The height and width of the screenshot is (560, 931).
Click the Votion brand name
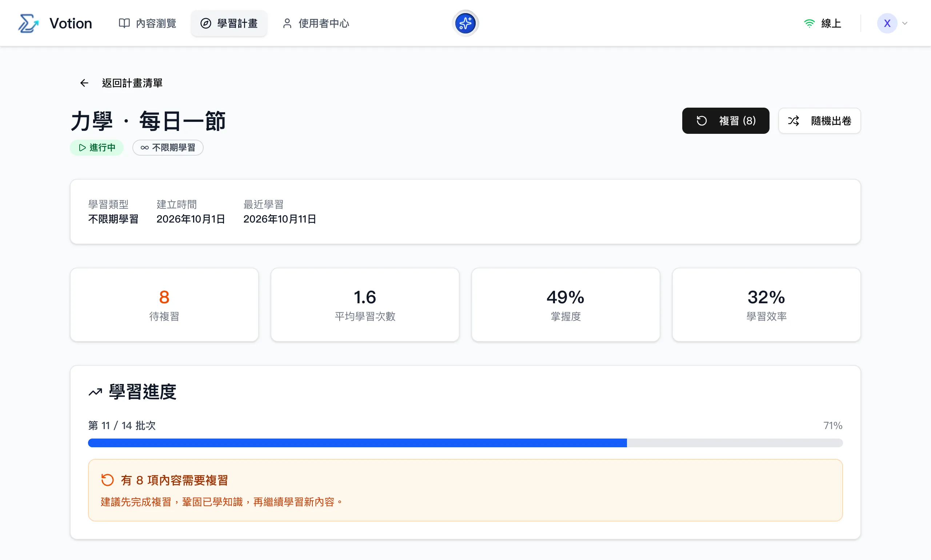pyautogui.click(x=71, y=23)
